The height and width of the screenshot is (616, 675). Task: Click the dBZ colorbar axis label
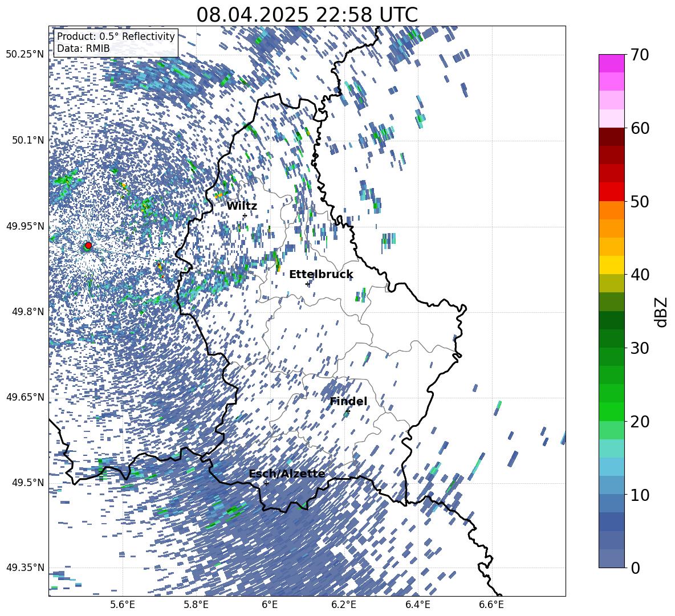point(662,312)
